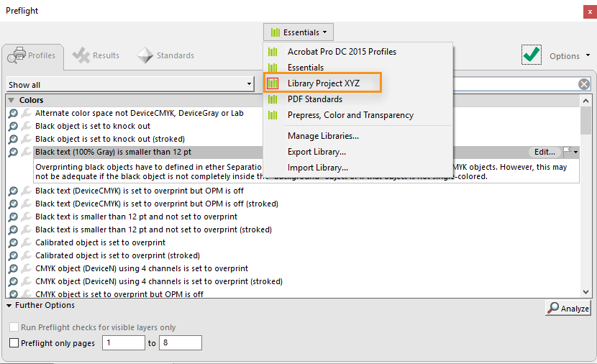Switch to the Results tab

pyautogui.click(x=96, y=55)
